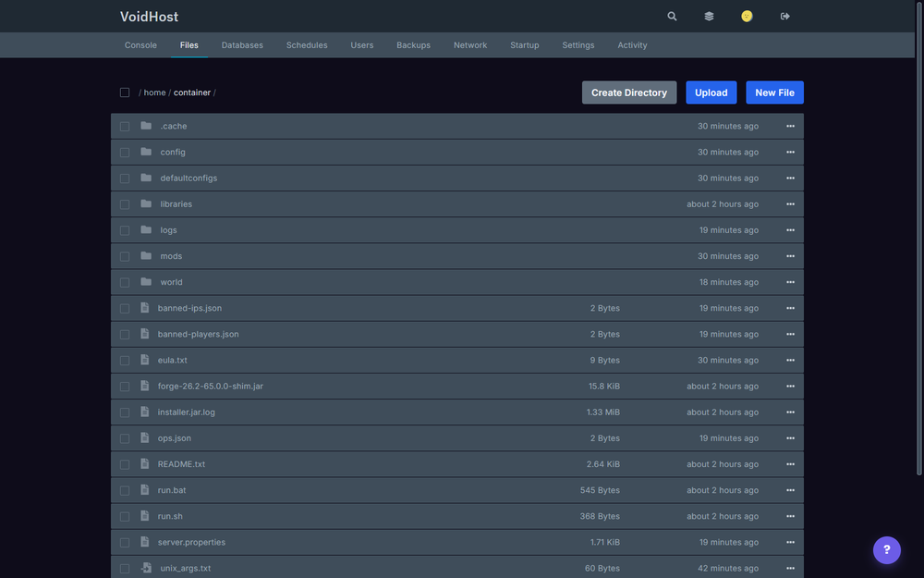This screenshot has width=924, height=578.
Task: Click the Create Directory button
Action: pos(628,92)
